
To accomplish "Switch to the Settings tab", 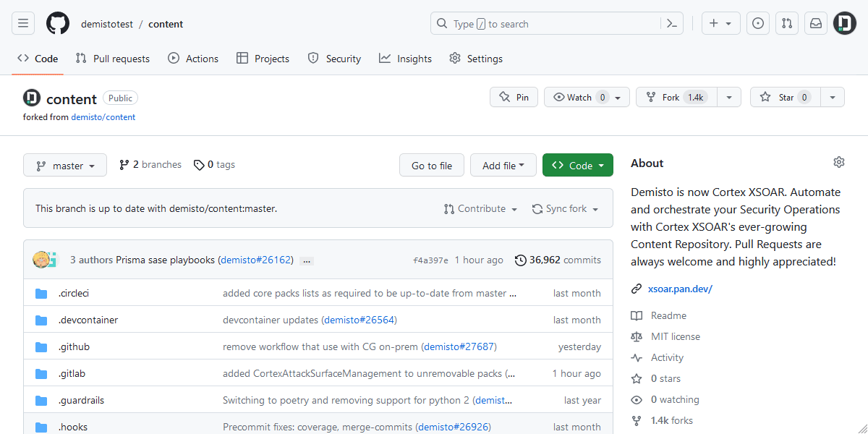I will pyautogui.click(x=476, y=59).
